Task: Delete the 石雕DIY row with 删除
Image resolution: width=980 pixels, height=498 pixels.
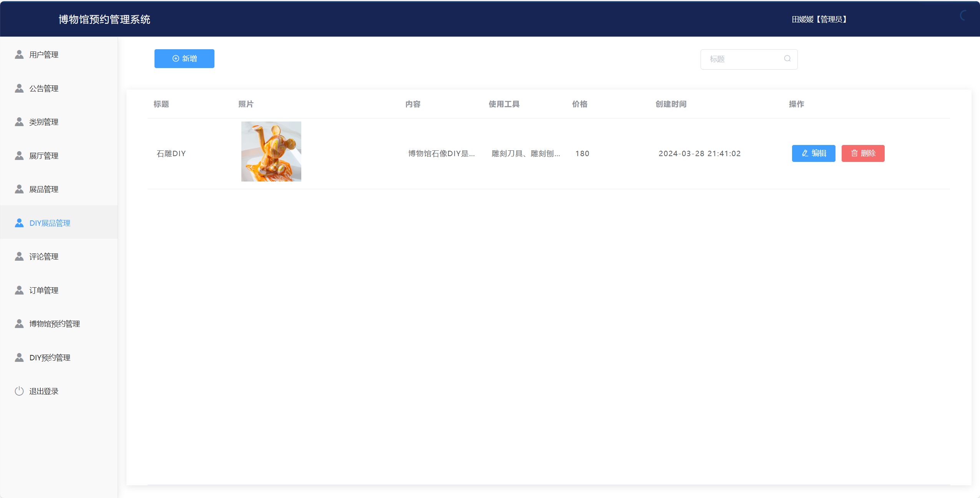Action: (863, 153)
